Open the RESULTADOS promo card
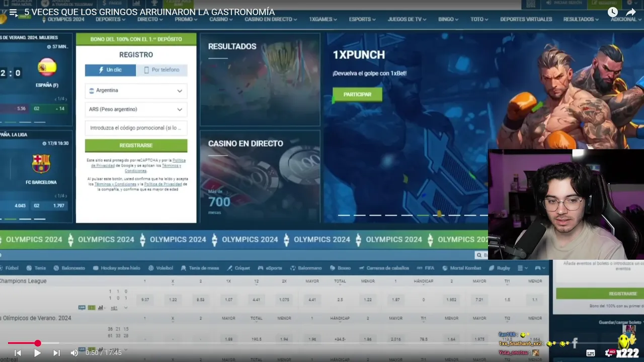 [260, 79]
